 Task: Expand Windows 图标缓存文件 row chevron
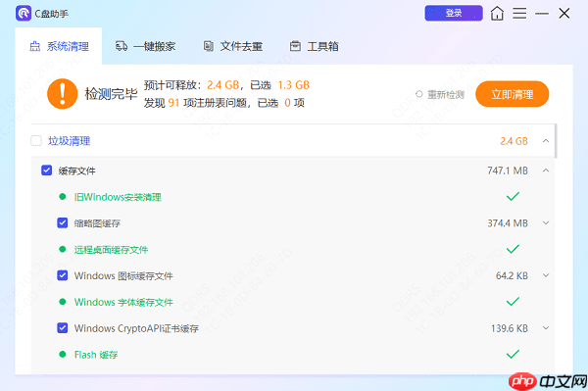pos(546,275)
